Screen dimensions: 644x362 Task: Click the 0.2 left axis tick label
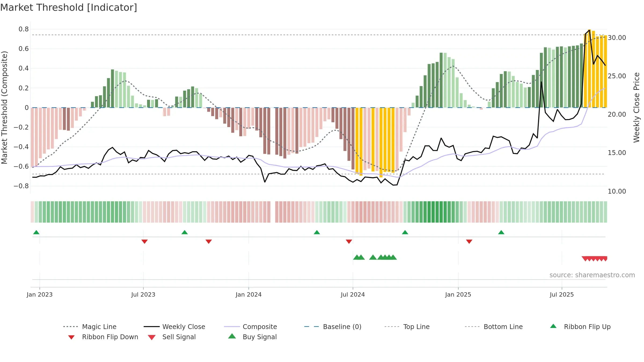tap(24, 88)
